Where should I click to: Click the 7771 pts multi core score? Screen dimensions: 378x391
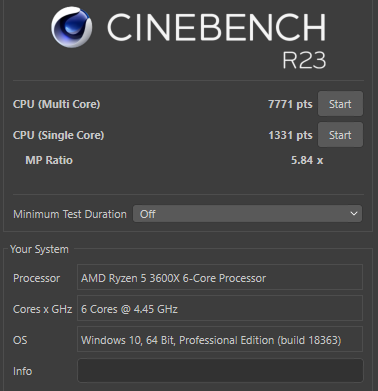point(290,104)
